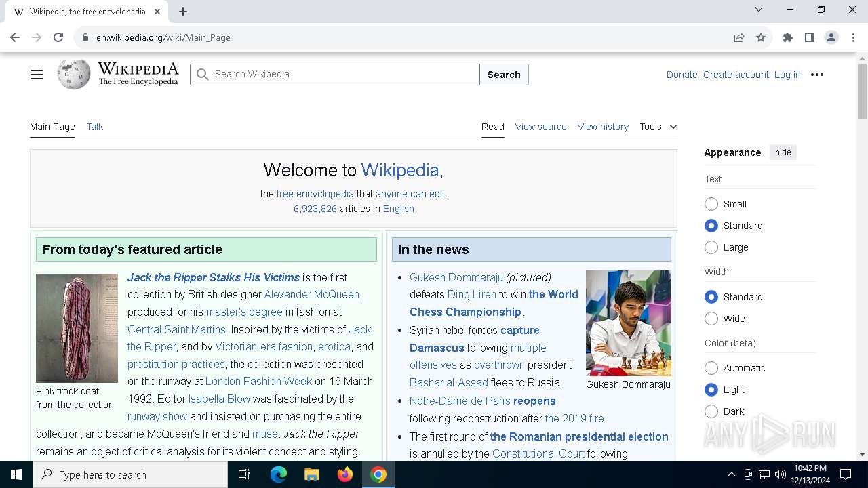868x488 pixels.
Task: Select the Wikipedia browser tab
Action: click(87, 12)
